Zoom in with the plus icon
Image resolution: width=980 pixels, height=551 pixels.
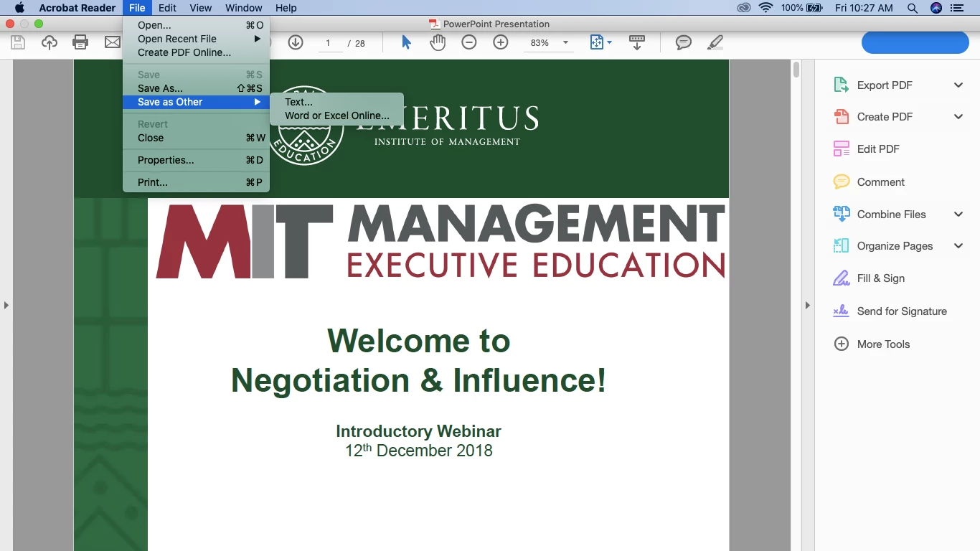click(x=501, y=42)
